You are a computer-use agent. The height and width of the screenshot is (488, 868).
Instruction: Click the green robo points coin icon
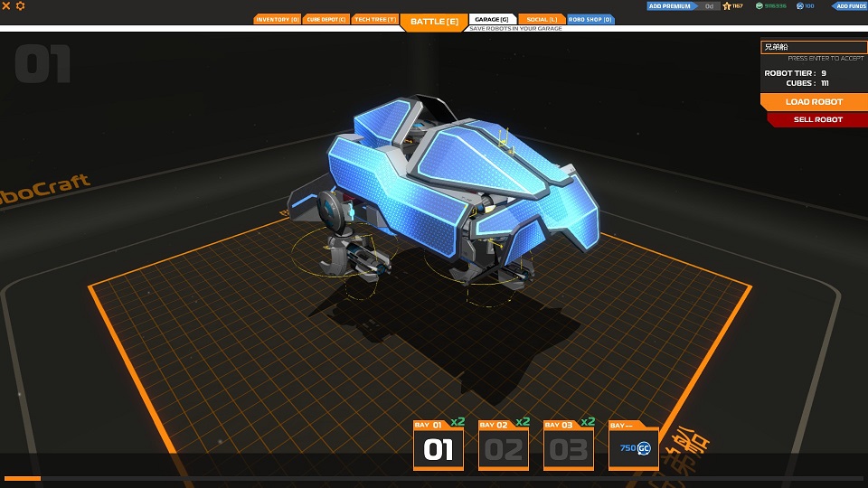(759, 6)
